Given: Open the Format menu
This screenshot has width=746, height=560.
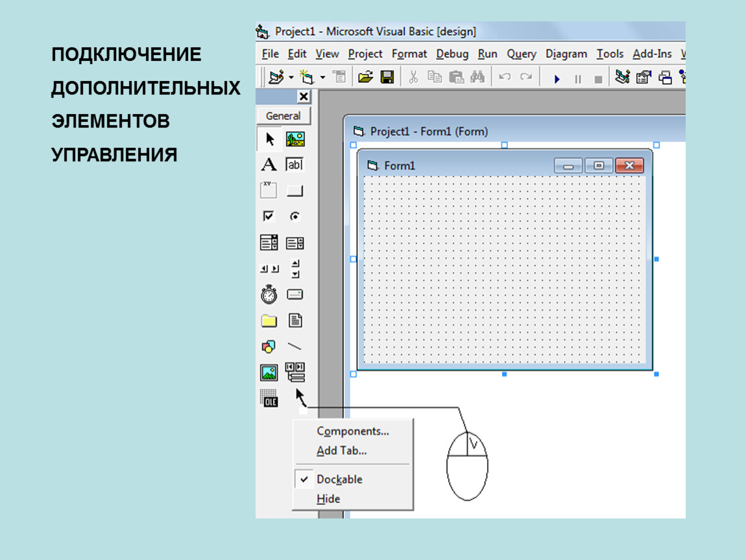Looking at the screenshot, I should [409, 54].
